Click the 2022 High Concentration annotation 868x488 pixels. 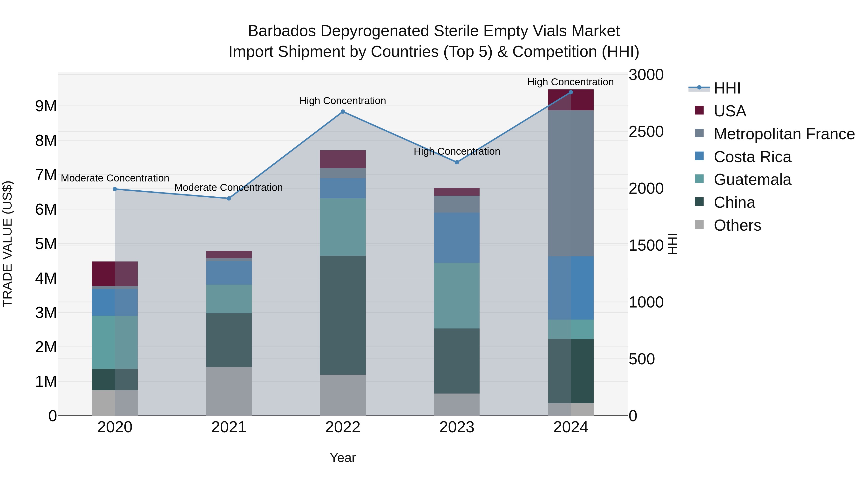(x=343, y=101)
